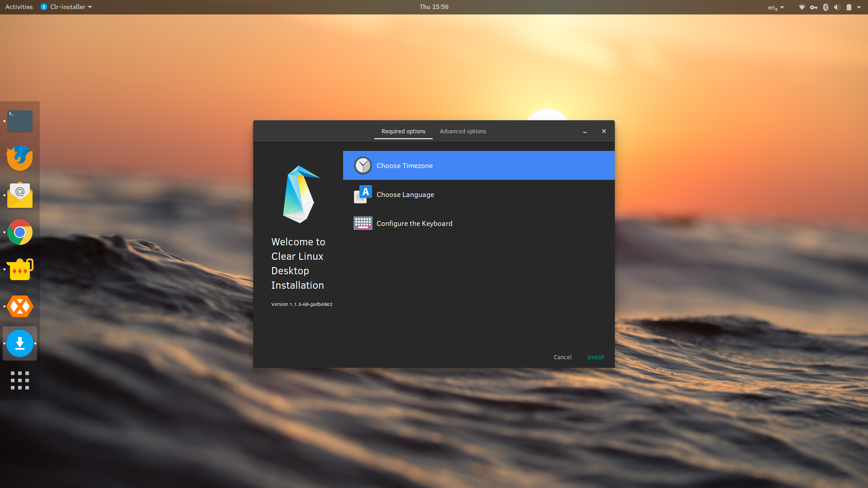Open the Wi-Fi network status icon
The width and height of the screenshot is (868, 488).
[802, 7]
